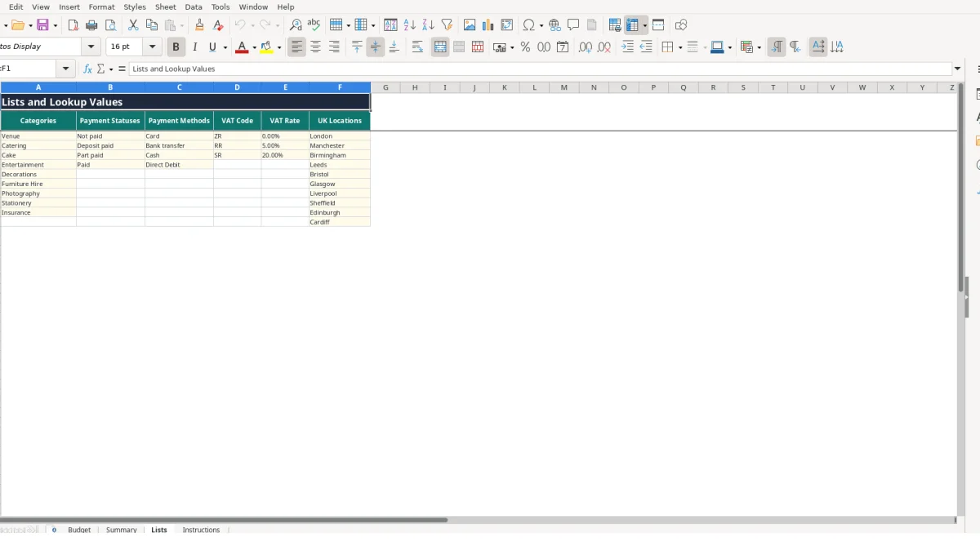Switch to the Budget sheet tab
Image resolution: width=980 pixels, height=551 pixels.
[79, 530]
